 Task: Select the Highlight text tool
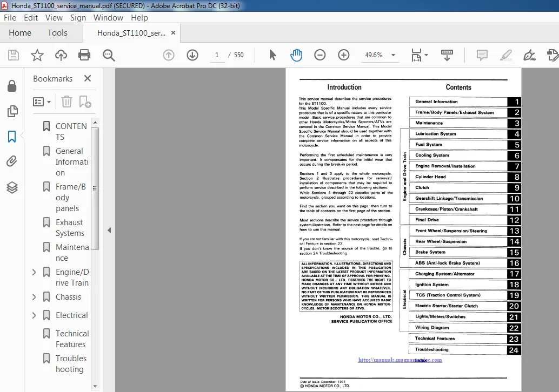506,55
